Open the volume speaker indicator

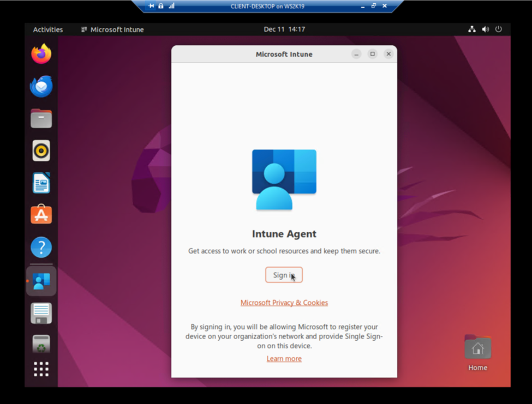[486, 29]
